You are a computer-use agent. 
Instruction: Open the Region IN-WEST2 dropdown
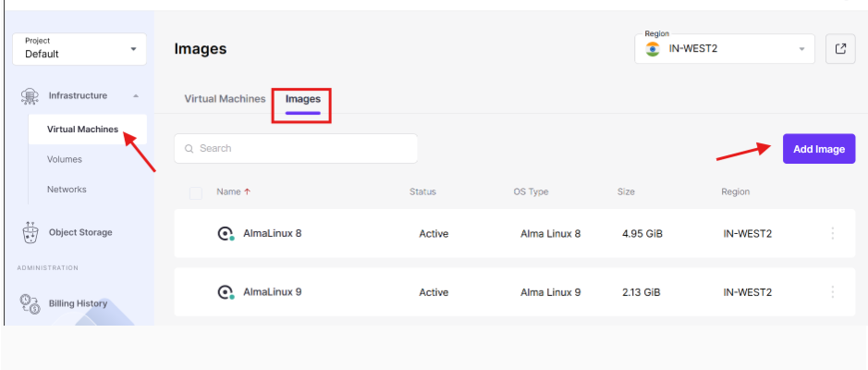click(x=725, y=49)
